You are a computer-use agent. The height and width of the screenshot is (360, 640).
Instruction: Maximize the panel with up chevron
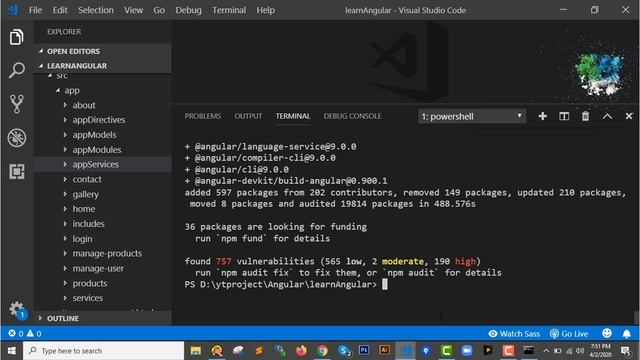[607, 116]
